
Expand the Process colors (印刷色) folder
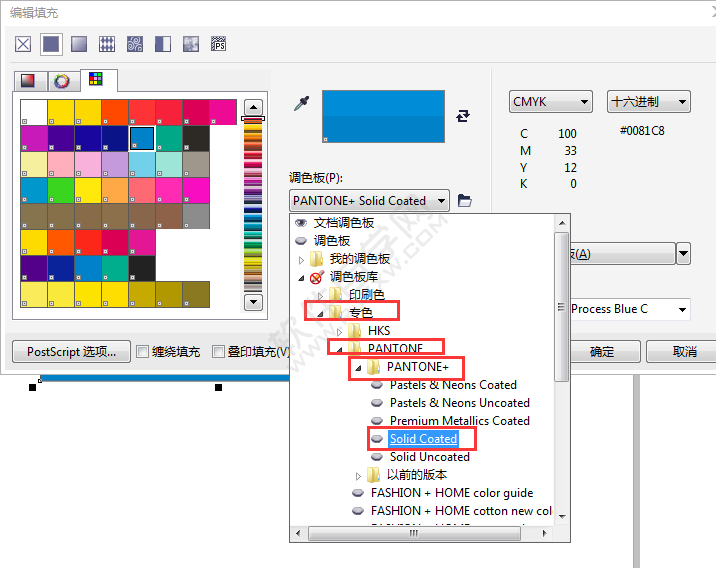tap(320, 296)
